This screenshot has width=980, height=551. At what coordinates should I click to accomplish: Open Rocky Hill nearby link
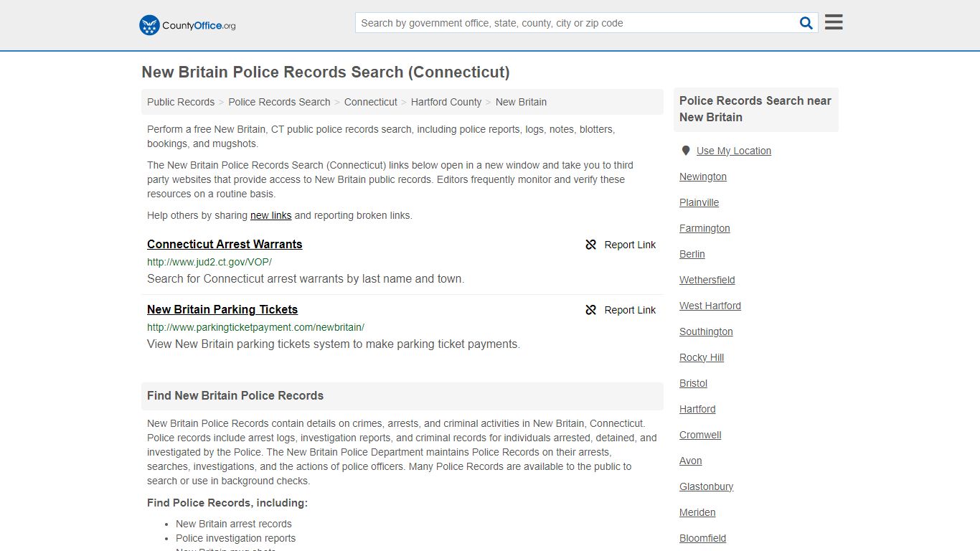pos(702,357)
